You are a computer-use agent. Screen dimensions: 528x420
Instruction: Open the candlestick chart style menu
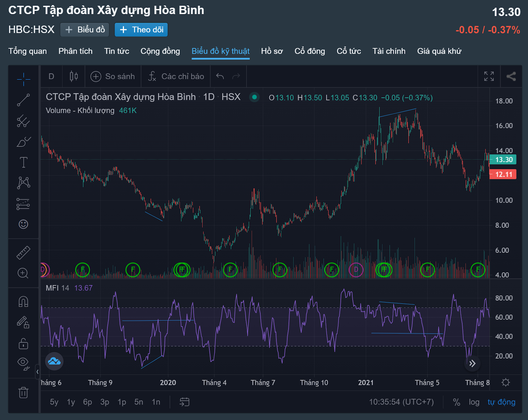coord(74,76)
